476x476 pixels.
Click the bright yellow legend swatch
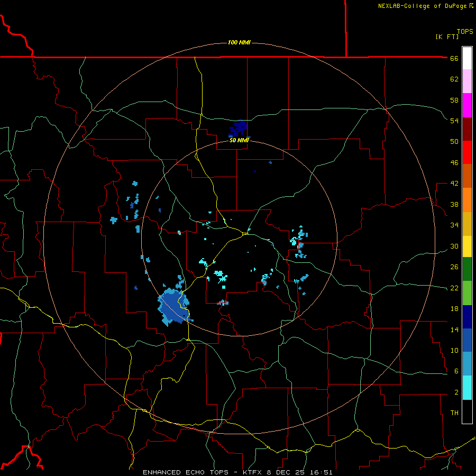point(467,246)
